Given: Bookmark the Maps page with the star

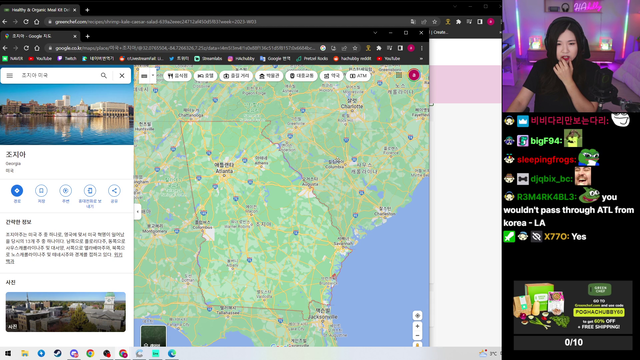Looking at the screenshot, I should pyautogui.click(x=355, y=48).
